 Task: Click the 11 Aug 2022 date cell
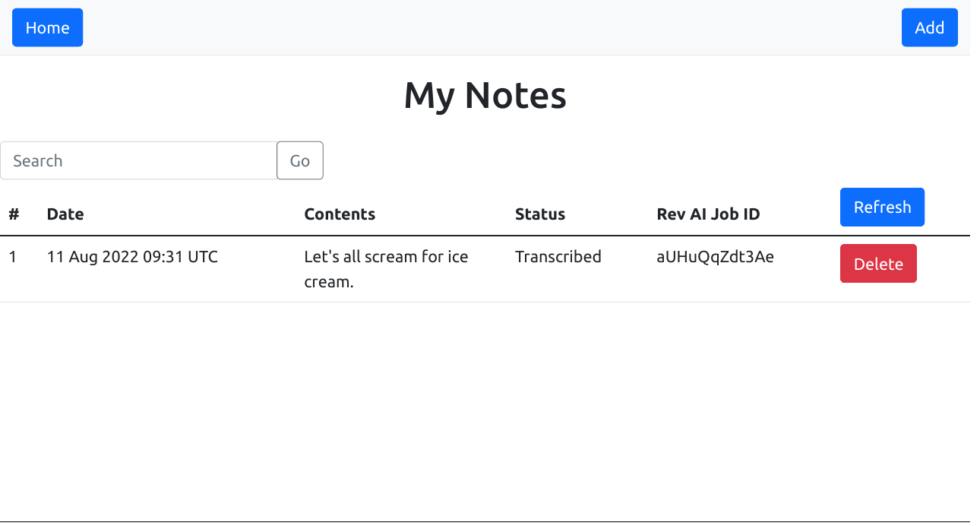point(132,257)
